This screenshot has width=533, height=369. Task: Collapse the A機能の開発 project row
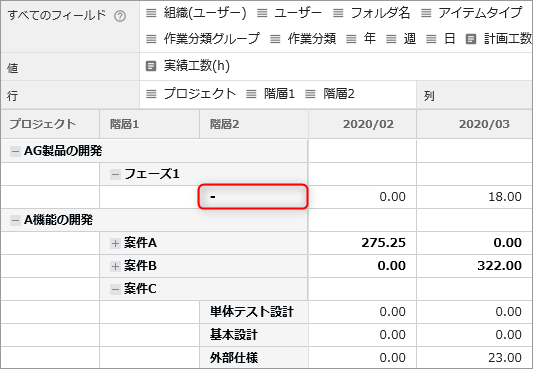coord(15,220)
